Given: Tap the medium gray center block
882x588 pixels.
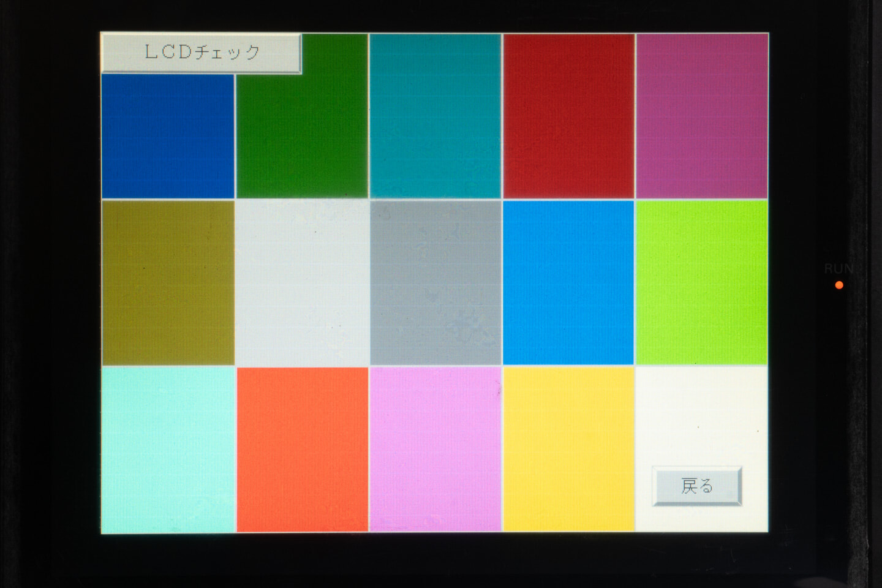Looking at the screenshot, I should click(435, 283).
